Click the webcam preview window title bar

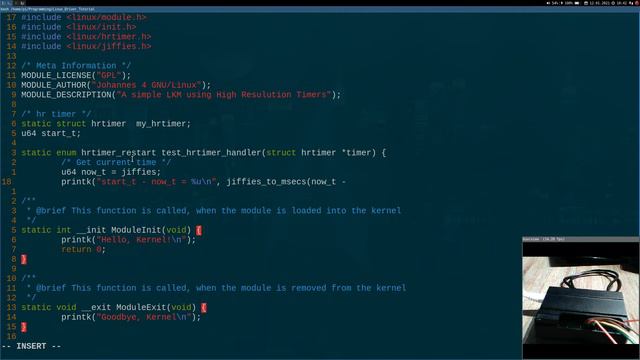pos(581,239)
